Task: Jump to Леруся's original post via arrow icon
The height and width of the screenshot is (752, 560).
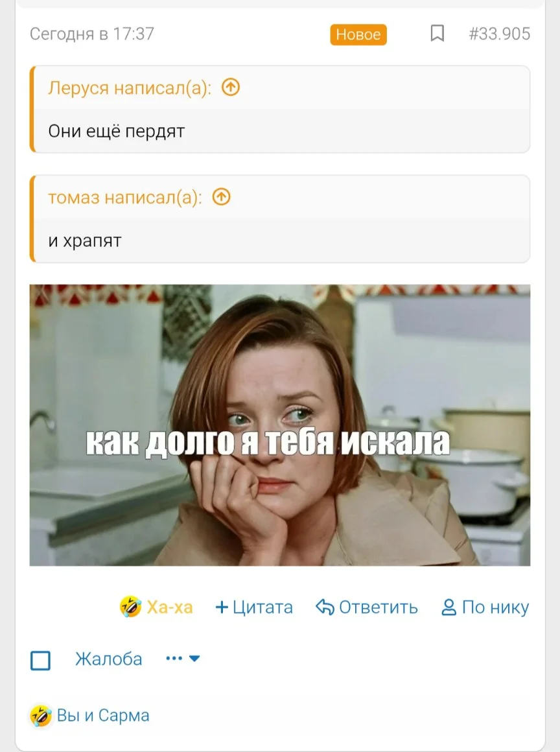Action: pyautogui.click(x=231, y=88)
